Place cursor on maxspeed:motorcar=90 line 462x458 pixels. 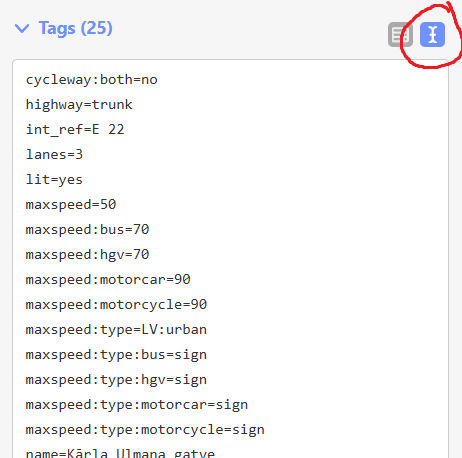pos(108,280)
